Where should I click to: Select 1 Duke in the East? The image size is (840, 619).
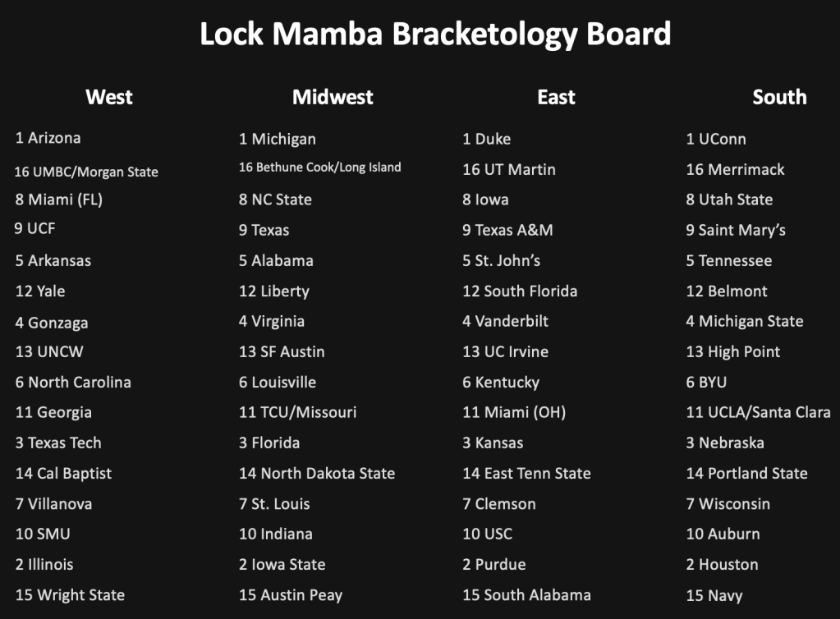[487, 139]
